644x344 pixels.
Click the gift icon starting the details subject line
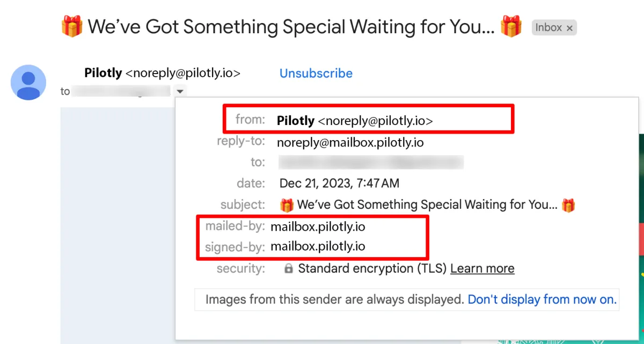click(287, 205)
